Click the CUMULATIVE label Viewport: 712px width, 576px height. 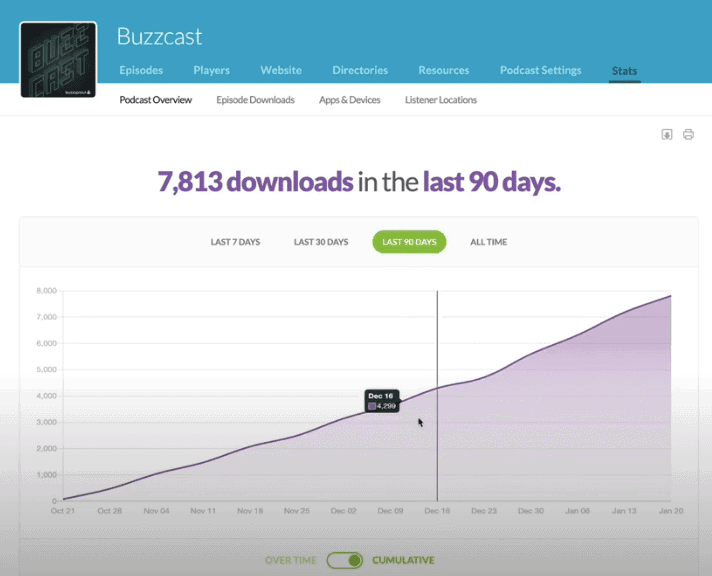click(x=403, y=560)
